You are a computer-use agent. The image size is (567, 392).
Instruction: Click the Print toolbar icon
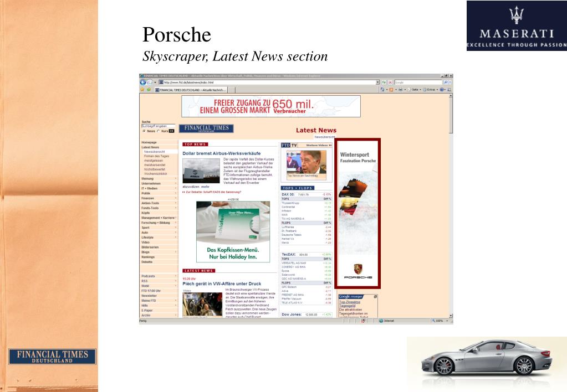click(x=400, y=90)
